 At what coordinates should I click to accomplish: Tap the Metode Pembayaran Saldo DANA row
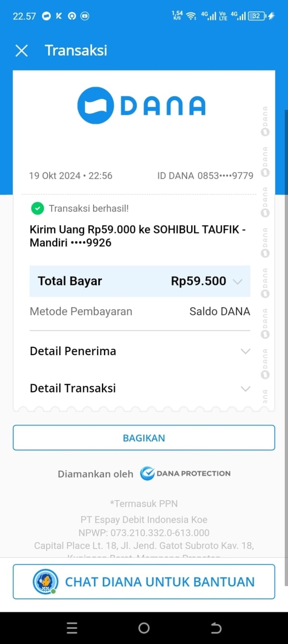tap(140, 311)
